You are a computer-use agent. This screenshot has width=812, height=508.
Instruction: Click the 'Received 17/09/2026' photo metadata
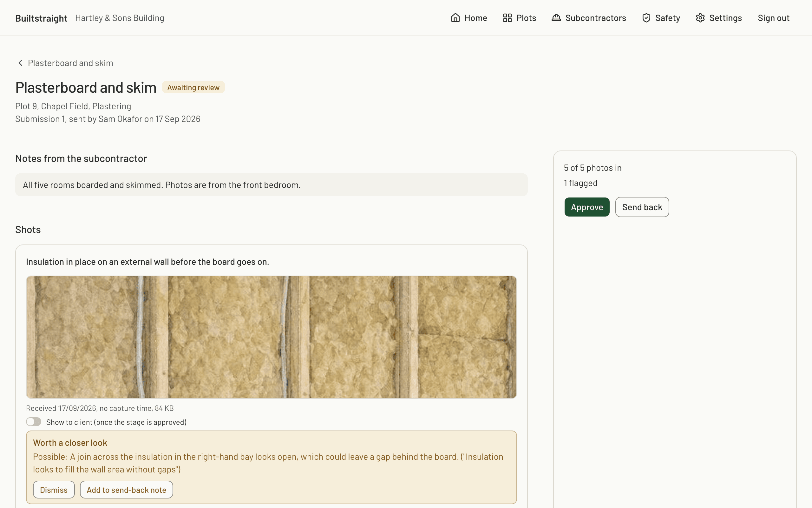point(100,408)
